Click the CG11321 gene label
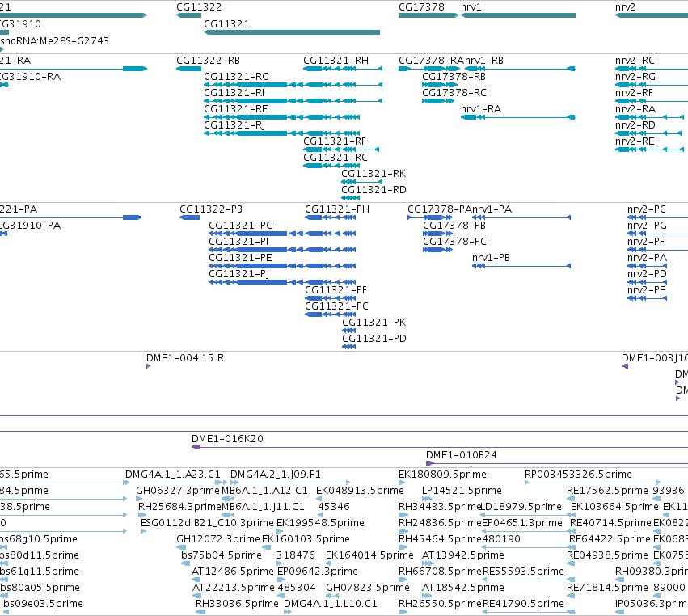688x616 pixels. 226,24
